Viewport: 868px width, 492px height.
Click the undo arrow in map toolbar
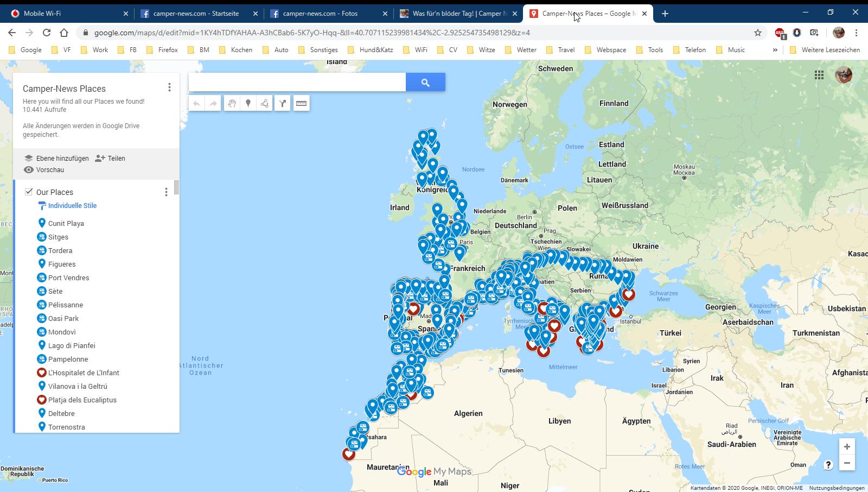click(197, 103)
